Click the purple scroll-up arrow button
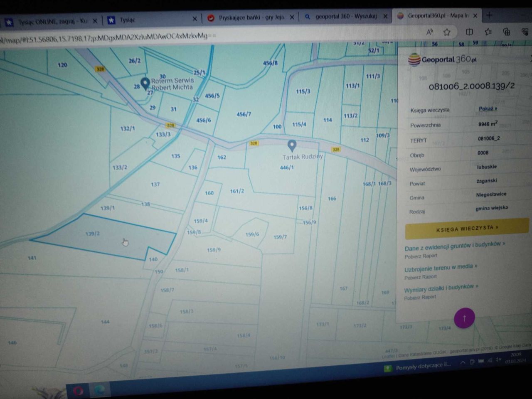 click(464, 318)
